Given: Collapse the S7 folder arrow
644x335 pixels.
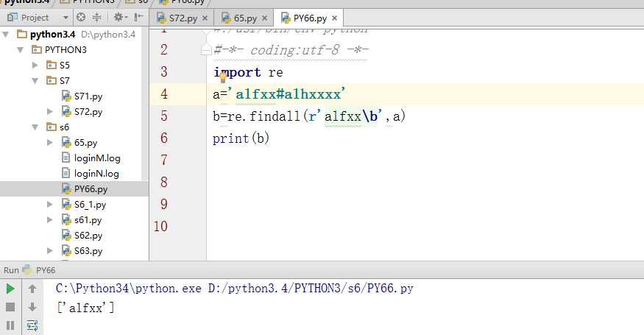Looking at the screenshot, I should pos(35,80).
